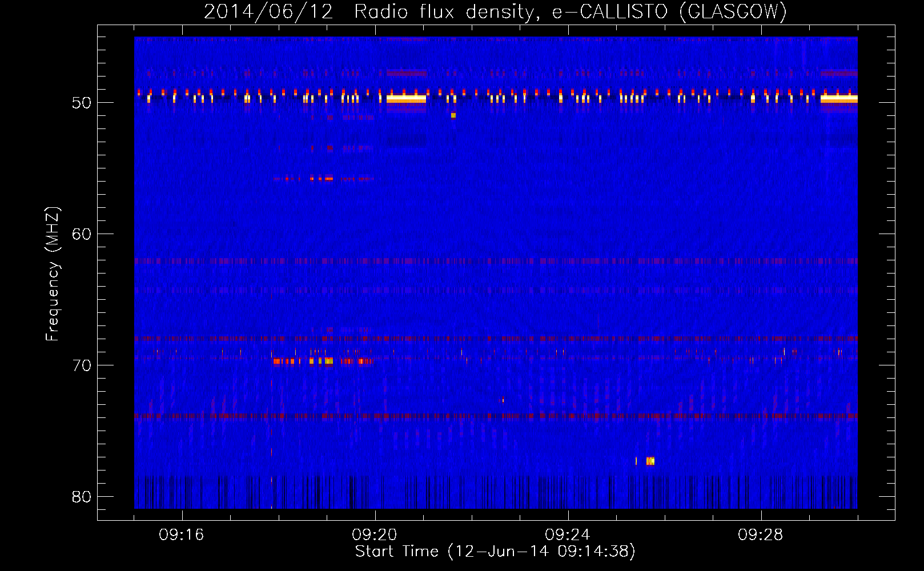Click the 09:20 time tick label
Screen dimensions: 924x571
[375, 535]
